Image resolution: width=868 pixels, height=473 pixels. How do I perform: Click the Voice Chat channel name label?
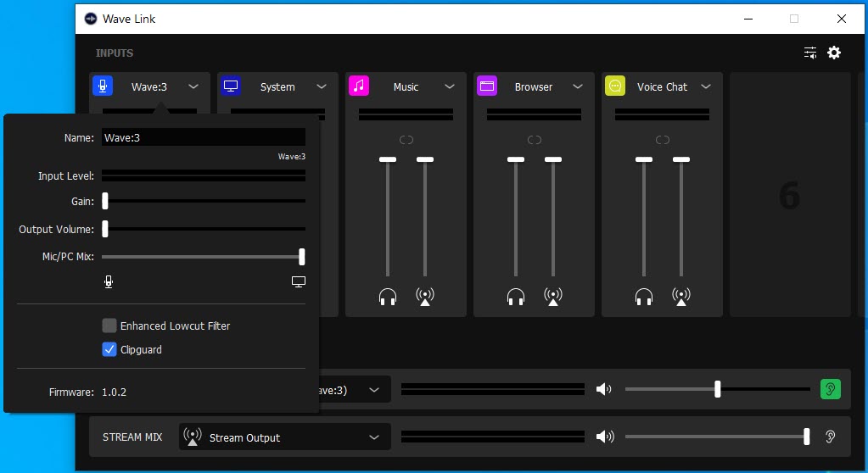[x=662, y=86]
